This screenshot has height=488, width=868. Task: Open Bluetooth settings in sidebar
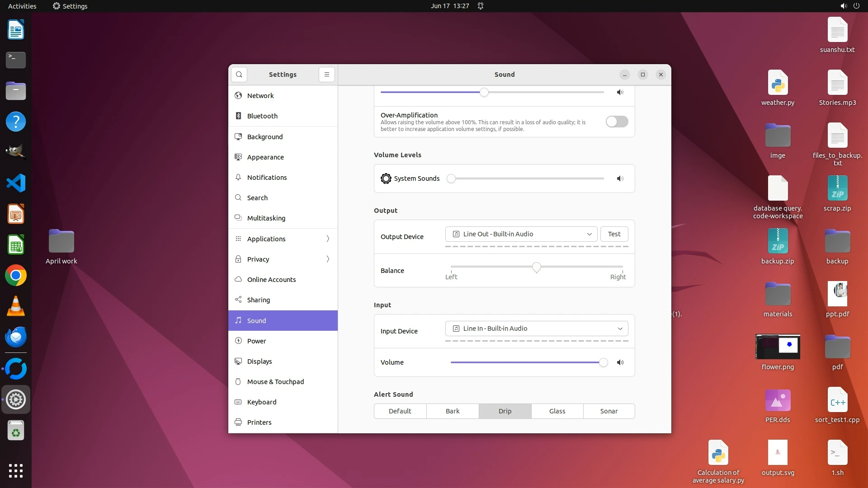coord(262,116)
